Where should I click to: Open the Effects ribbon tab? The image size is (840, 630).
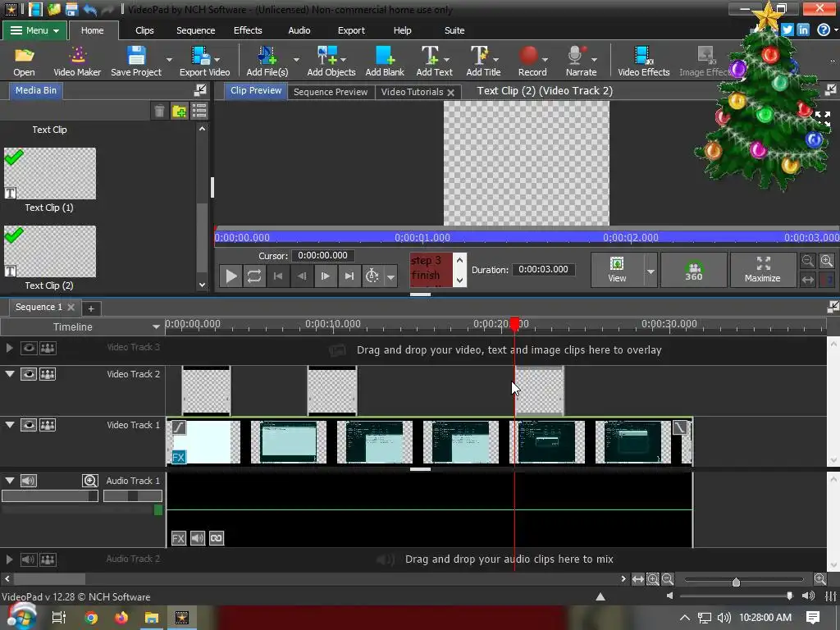[x=248, y=30]
